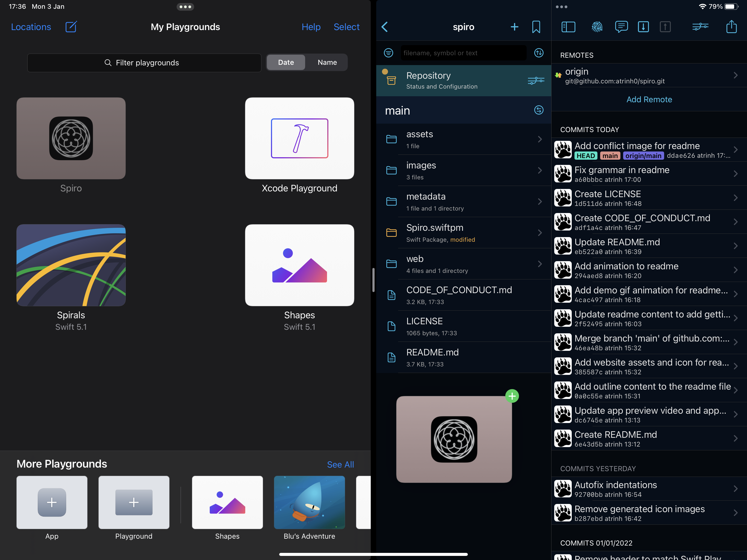The width and height of the screenshot is (747, 560).
Task: Open the Fix grammar in readme commit
Action: 648,174
